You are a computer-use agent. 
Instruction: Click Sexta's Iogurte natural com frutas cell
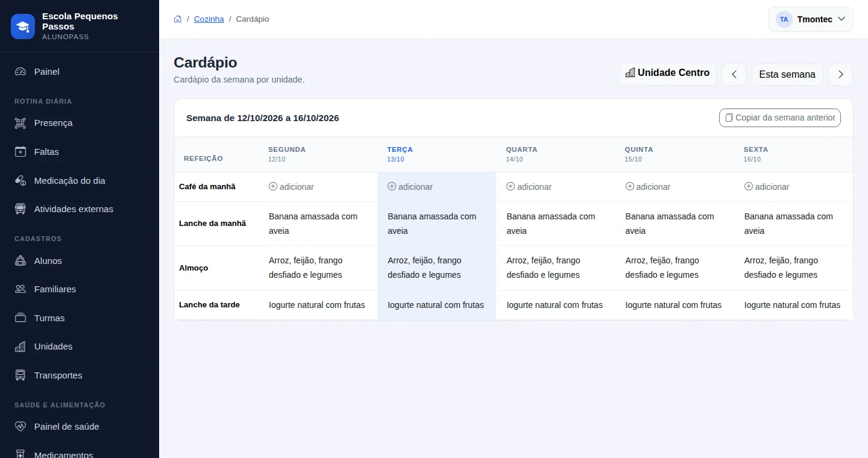[x=792, y=305]
